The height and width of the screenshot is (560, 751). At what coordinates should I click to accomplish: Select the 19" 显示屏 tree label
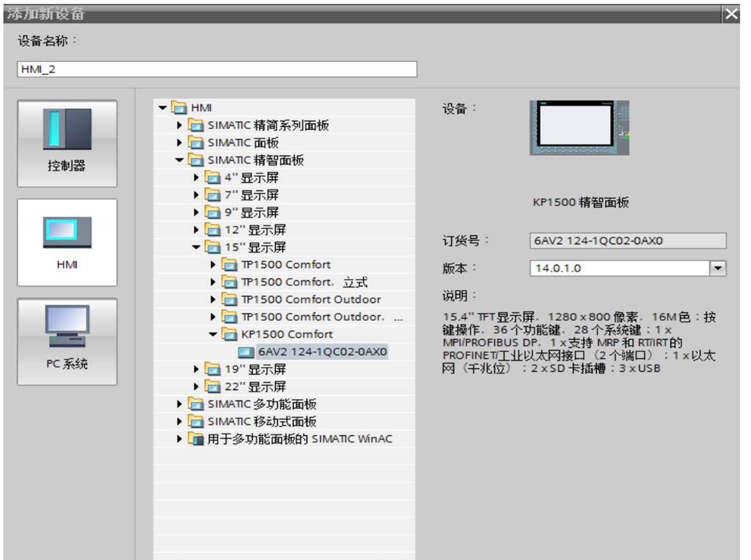pyautogui.click(x=255, y=369)
